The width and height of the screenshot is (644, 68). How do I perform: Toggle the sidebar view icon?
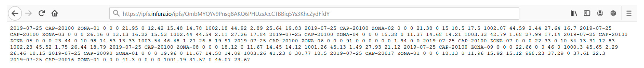click(587, 13)
